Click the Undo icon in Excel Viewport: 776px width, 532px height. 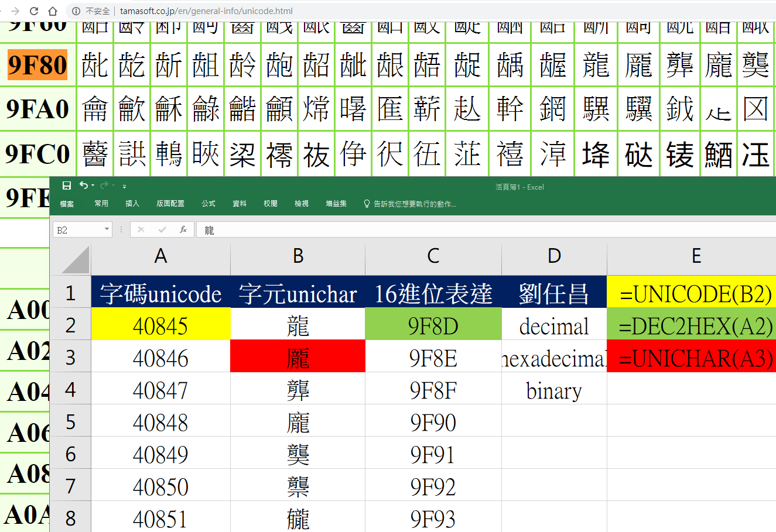click(x=83, y=185)
